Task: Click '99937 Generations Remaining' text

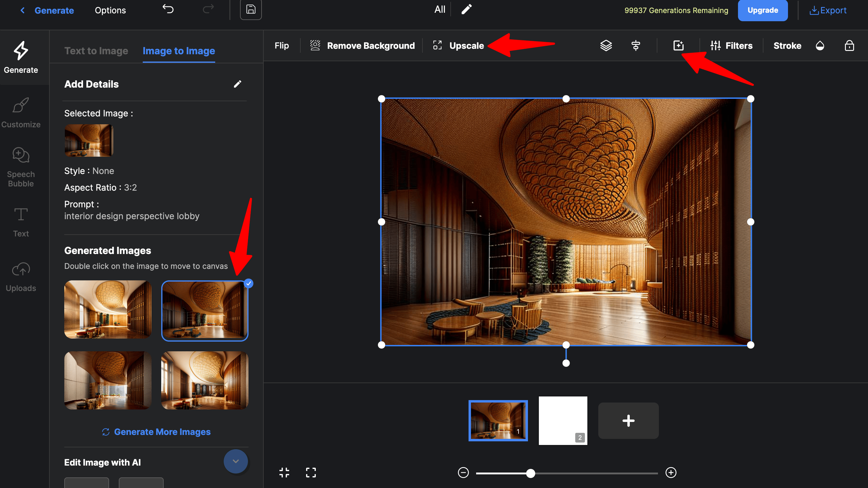Action: click(x=676, y=10)
